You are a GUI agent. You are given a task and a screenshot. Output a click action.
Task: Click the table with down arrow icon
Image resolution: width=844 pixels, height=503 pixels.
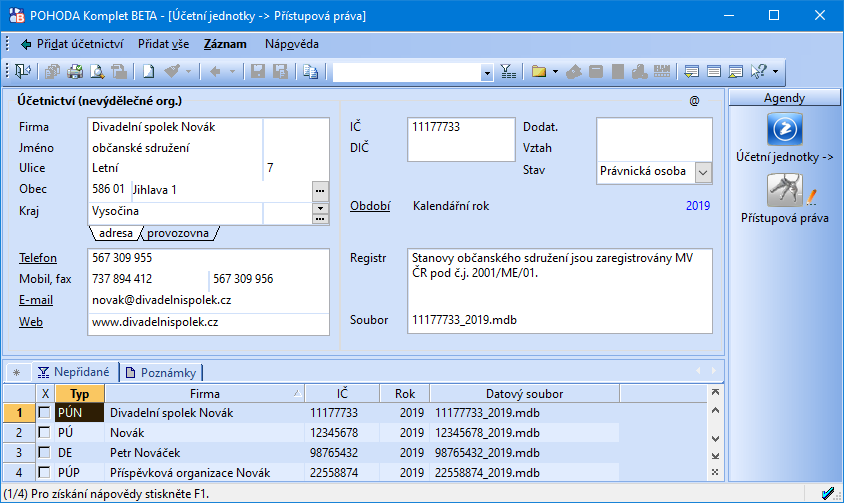[691, 72]
